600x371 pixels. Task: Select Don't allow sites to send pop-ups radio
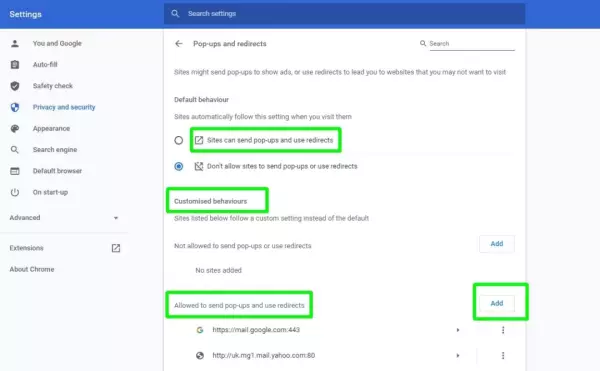pyautogui.click(x=179, y=166)
